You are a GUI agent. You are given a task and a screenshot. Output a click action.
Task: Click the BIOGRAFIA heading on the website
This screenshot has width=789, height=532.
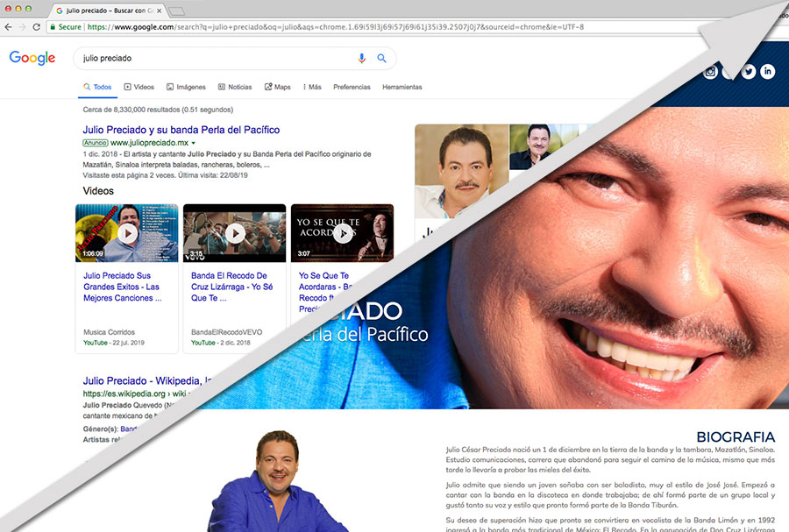(x=736, y=437)
